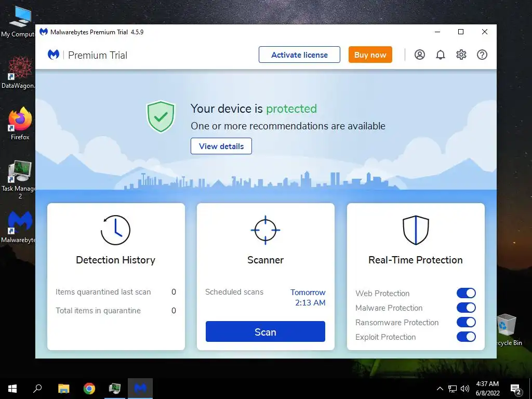
Task: Toggle Malware Protection switch
Action: (x=466, y=308)
